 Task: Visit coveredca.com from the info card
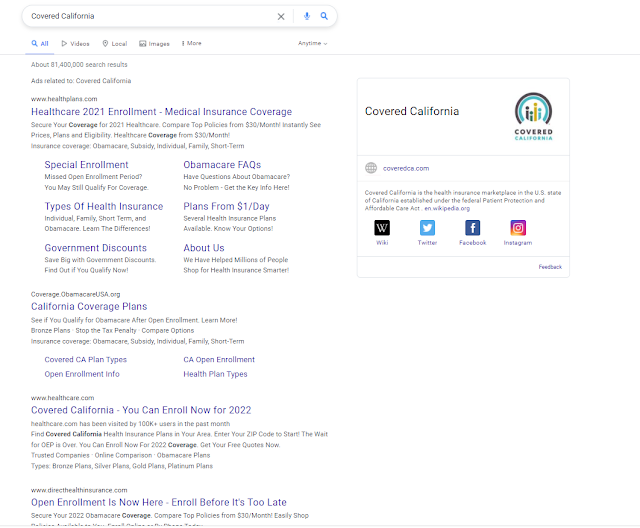click(x=406, y=168)
